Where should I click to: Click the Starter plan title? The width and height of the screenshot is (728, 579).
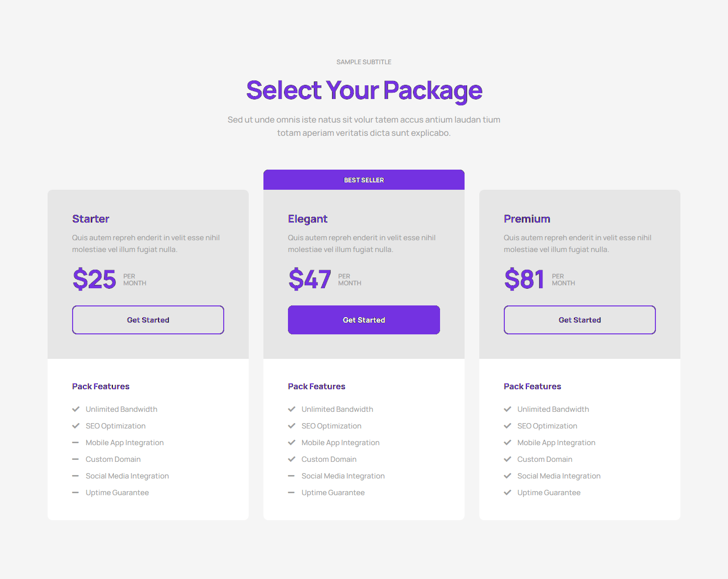(91, 219)
